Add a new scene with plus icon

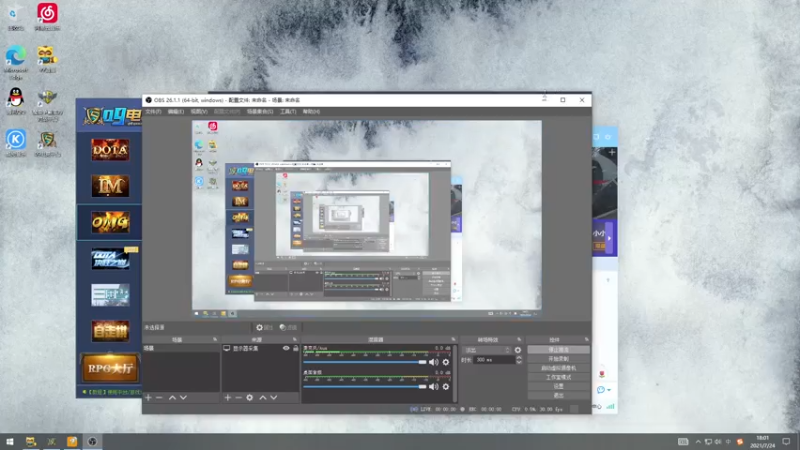click(148, 397)
